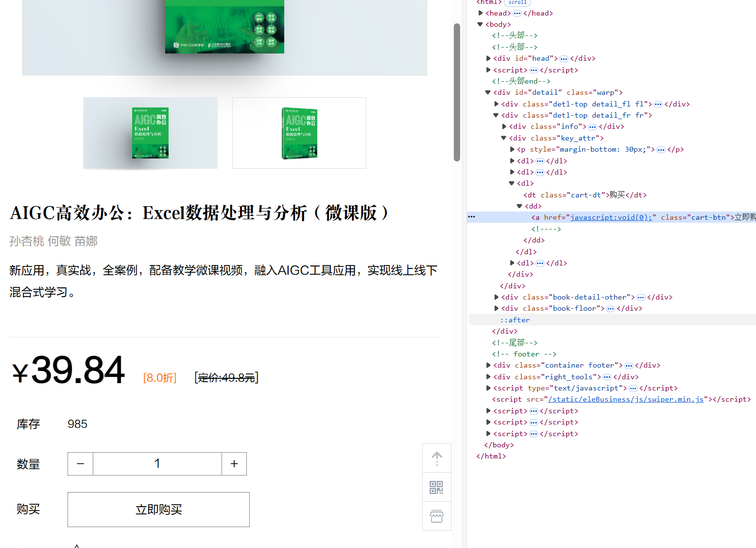Image resolution: width=756 pixels, height=548 pixels.
Task: Collapse the dd node above cart-btn
Action: pos(519,206)
